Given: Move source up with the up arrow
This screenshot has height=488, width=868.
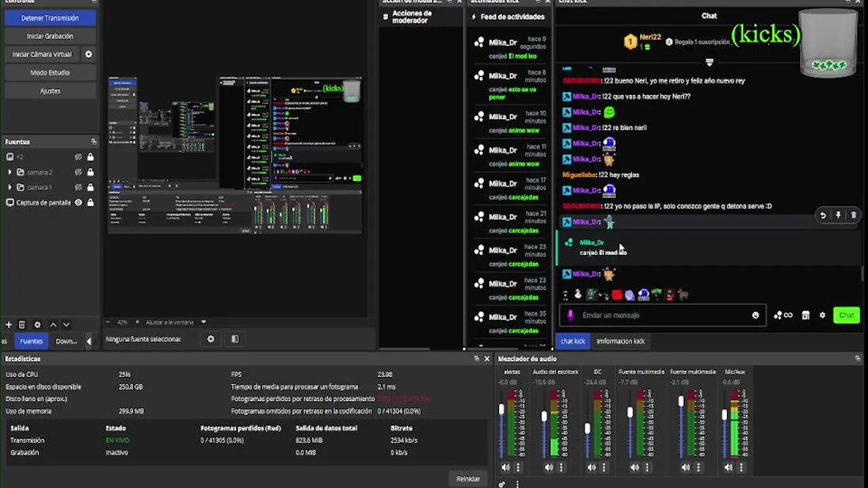Looking at the screenshot, I should pyautogui.click(x=53, y=325).
